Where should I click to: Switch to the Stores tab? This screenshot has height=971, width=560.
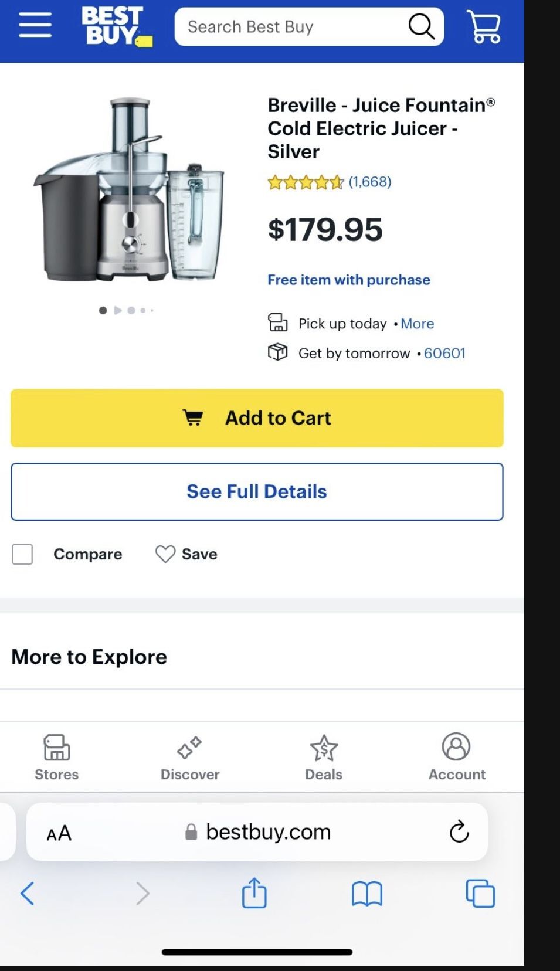(x=56, y=757)
